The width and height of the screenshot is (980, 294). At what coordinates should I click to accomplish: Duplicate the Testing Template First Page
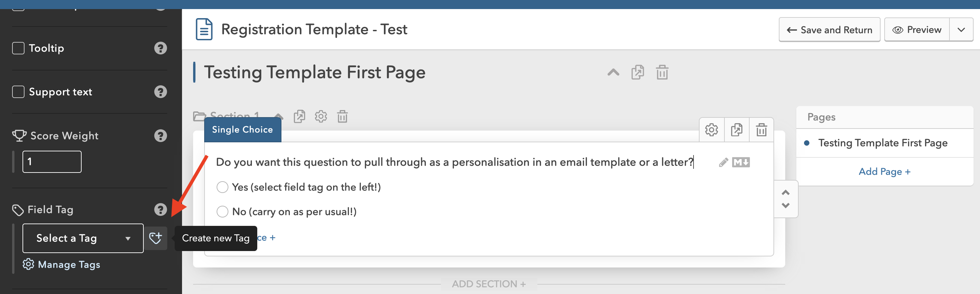coord(638,72)
